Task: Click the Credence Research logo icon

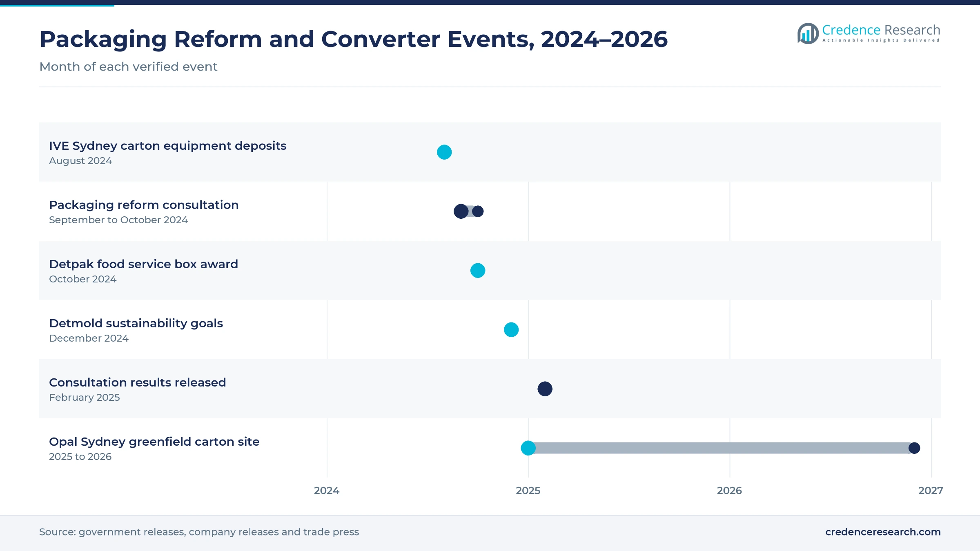Action: point(808,33)
